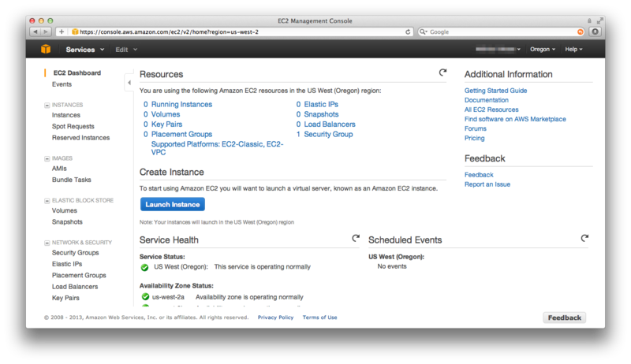Go forward with browser forward arrow

click(x=46, y=32)
